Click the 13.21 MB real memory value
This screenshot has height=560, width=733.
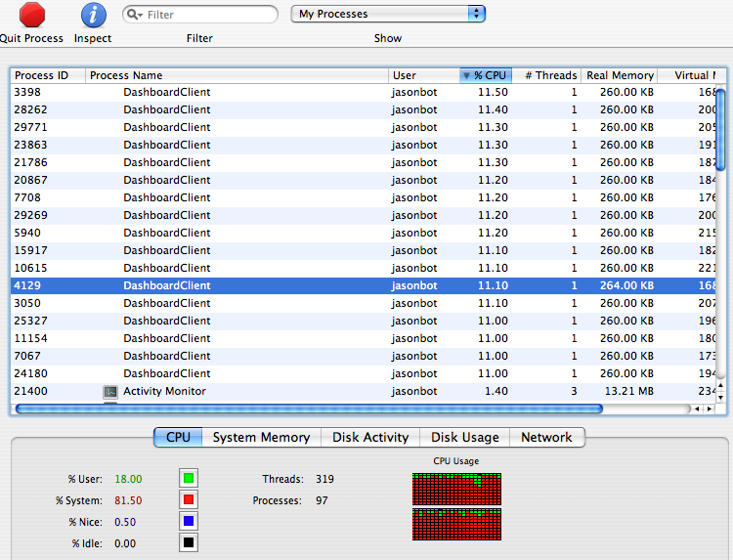(x=628, y=391)
